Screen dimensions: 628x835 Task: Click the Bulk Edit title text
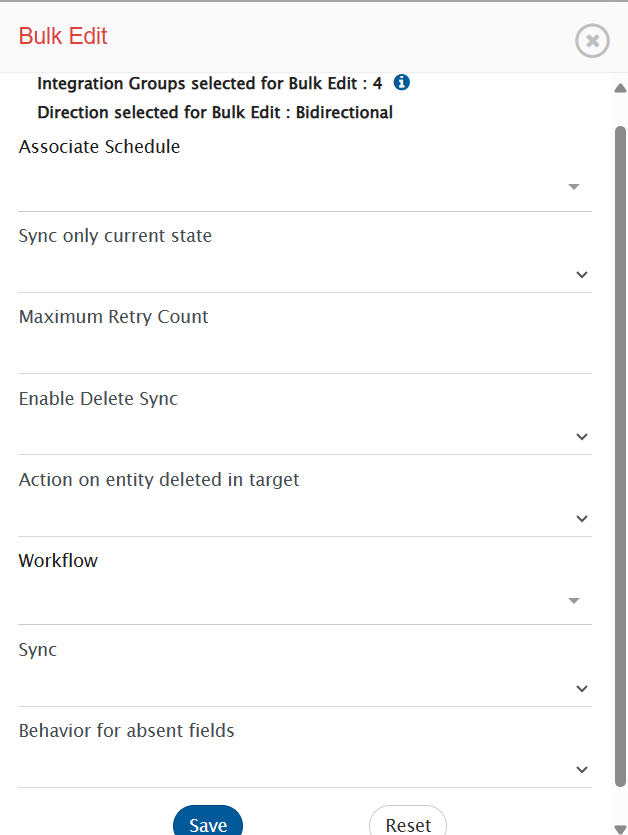point(63,37)
